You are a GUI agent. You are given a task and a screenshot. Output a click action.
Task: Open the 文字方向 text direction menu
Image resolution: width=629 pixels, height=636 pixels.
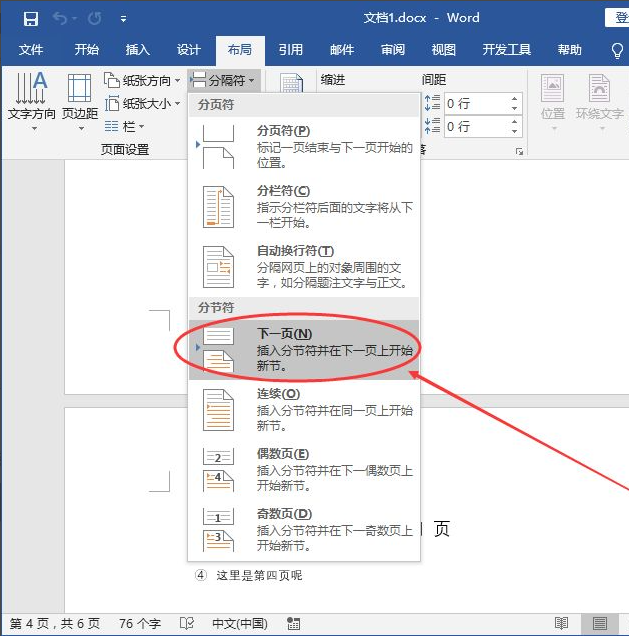[x=32, y=101]
